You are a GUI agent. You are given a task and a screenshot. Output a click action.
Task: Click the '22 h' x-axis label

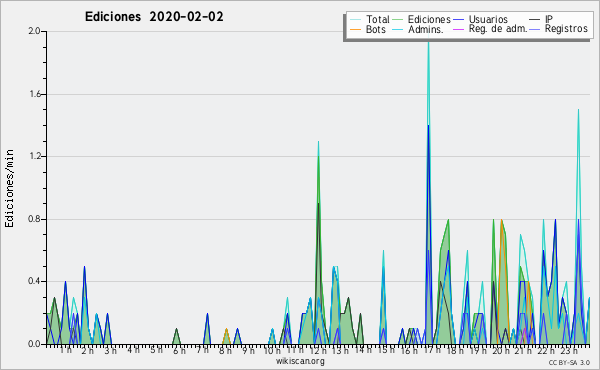(546, 350)
